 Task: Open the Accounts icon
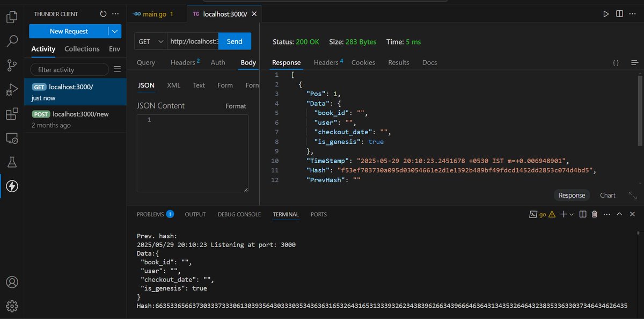coord(12,282)
